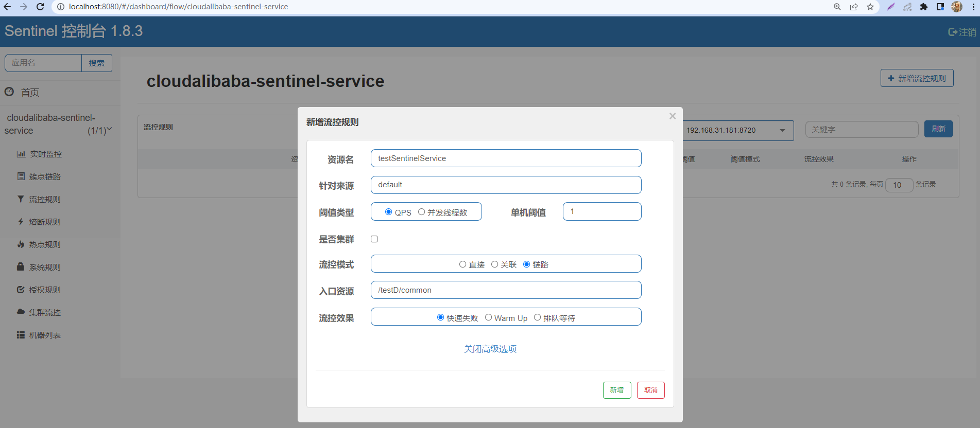Open the browser profile avatar
This screenshot has width=980, height=428.
(957, 7)
